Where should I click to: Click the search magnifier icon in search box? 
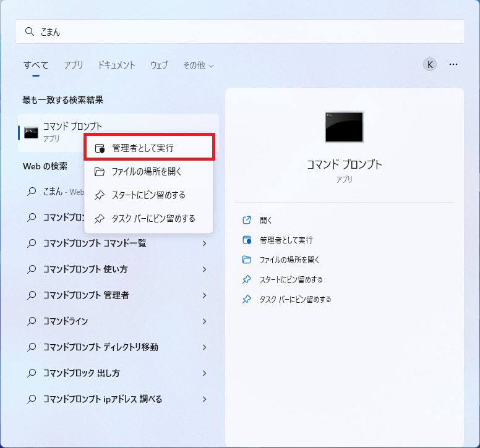tap(30, 31)
